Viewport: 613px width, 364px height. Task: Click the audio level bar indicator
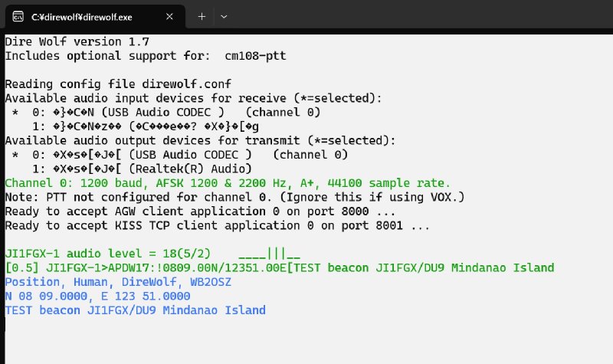coord(269,254)
